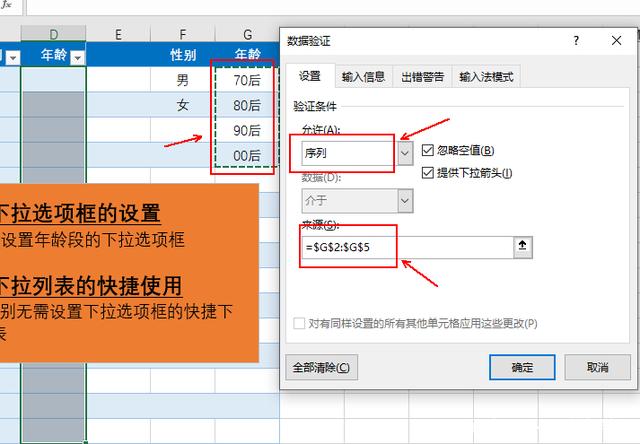Screen dimensions: 640x444
Task: Click the 全部清除(C) button
Action: 321,367
